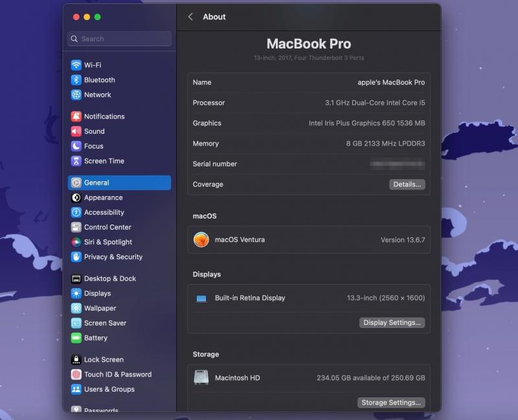Screen dimensions: 518x420
Task: Click "3.1 GHz Dual-Core Intel Core i5"
Action: (x=375, y=103)
